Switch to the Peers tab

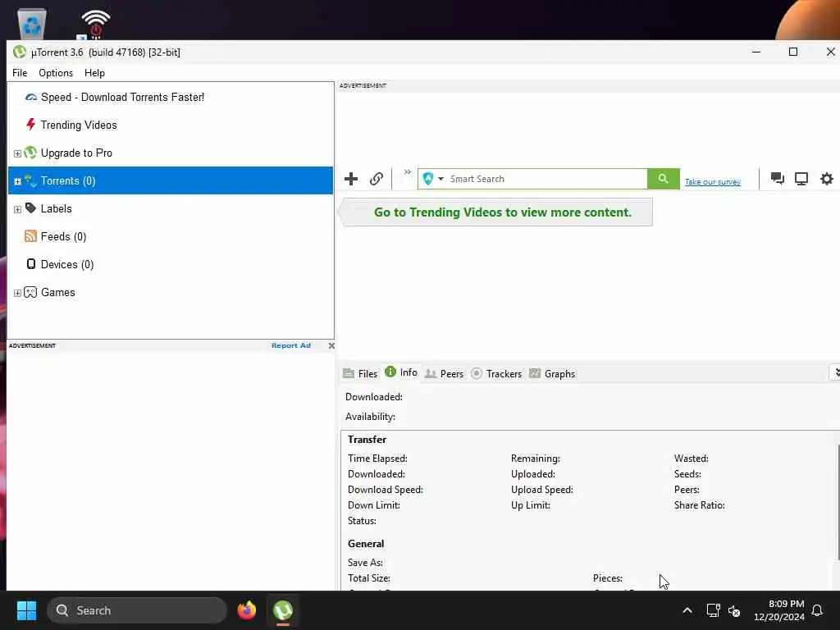point(444,374)
